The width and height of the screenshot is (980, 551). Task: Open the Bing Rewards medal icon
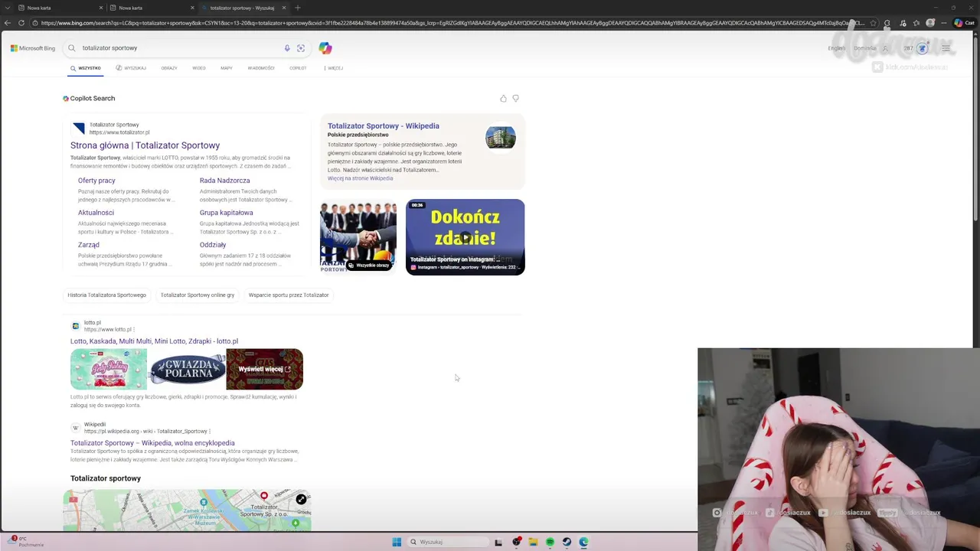[x=923, y=48]
